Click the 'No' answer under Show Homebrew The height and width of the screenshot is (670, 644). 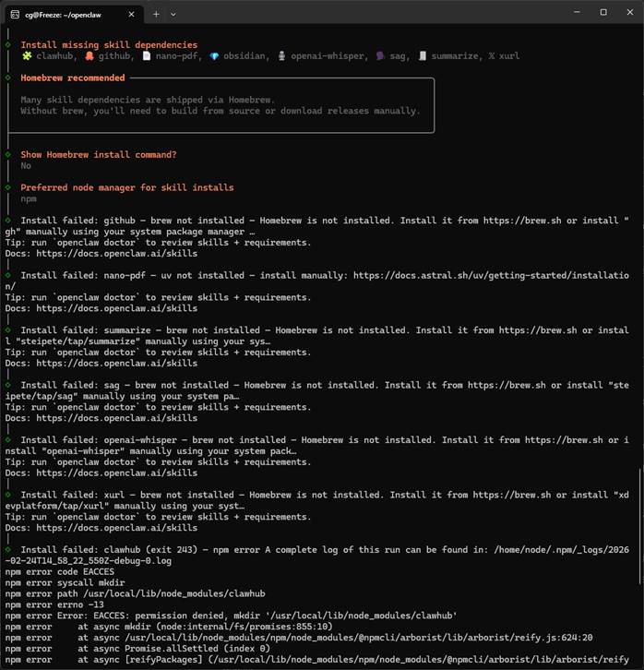pyautogui.click(x=26, y=166)
